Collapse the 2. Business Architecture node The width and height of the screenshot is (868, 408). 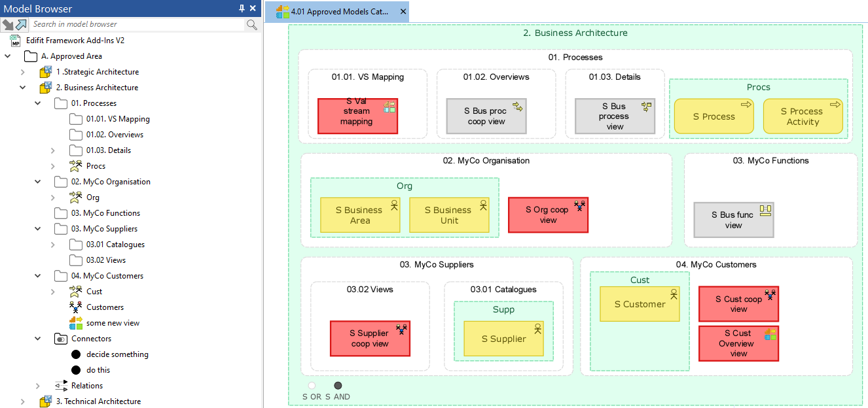pos(23,88)
